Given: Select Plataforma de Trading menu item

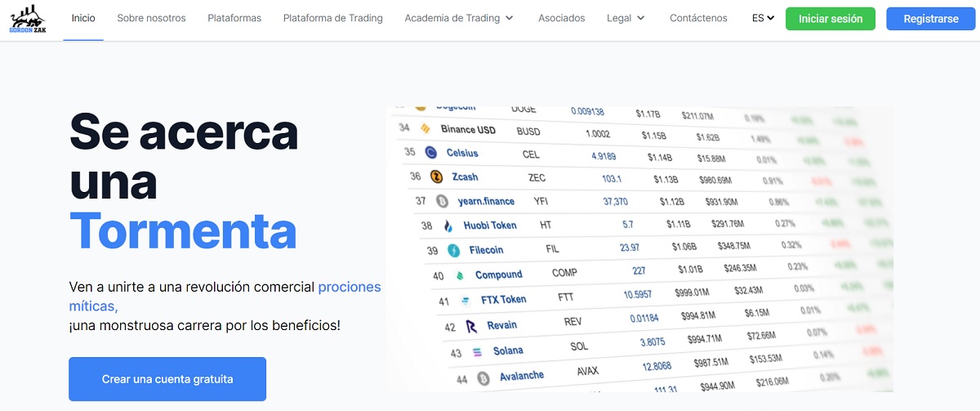Looking at the screenshot, I should [x=332, y=18].
